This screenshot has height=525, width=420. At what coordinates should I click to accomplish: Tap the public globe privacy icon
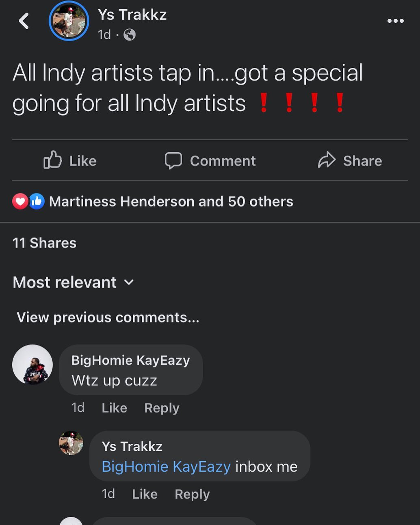pos(130,35)
